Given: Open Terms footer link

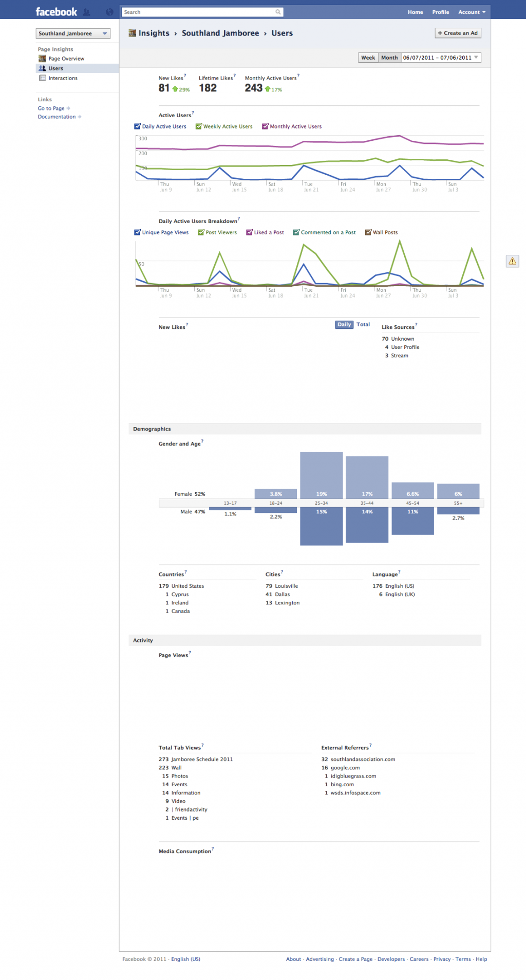Looking at the screenshot, I should click(x=463, y=959).
